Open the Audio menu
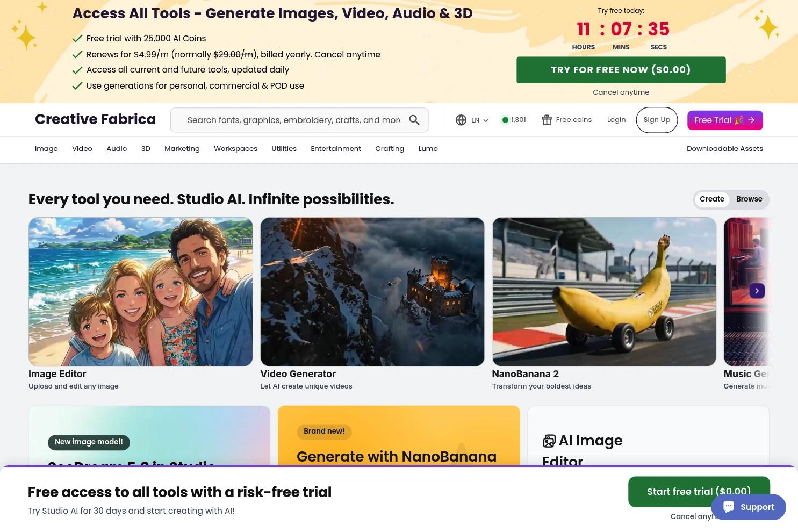 pyautogui.click(x=117, y=149)
